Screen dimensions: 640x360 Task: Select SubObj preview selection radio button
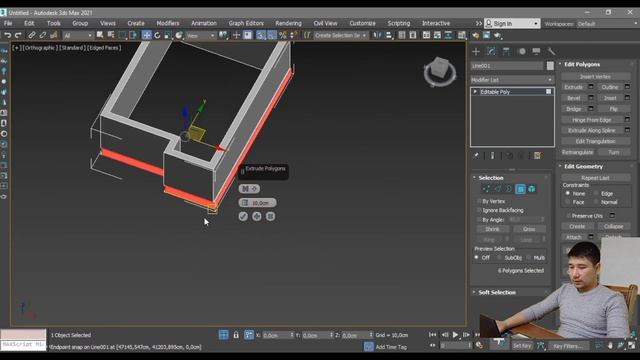click(499, 258)
